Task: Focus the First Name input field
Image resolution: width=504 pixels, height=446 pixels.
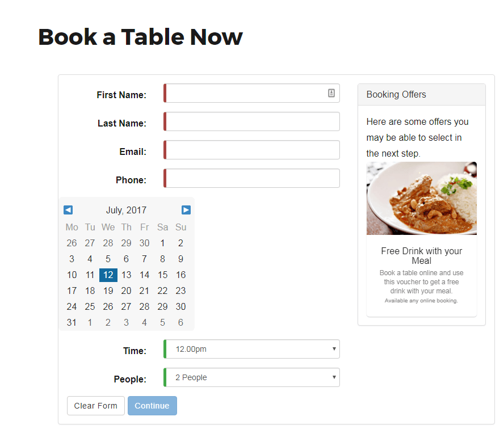Action: coord(251,93)
